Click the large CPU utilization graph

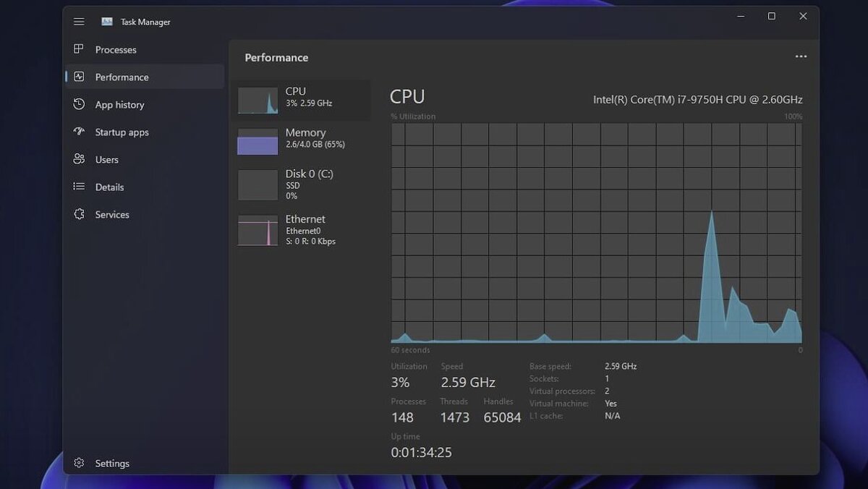click(596, 233)
